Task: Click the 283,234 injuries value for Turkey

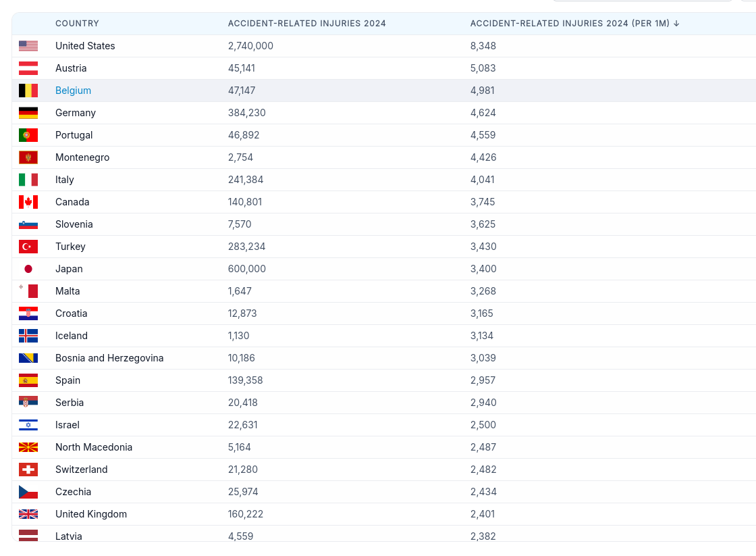Action: (247, 247)
